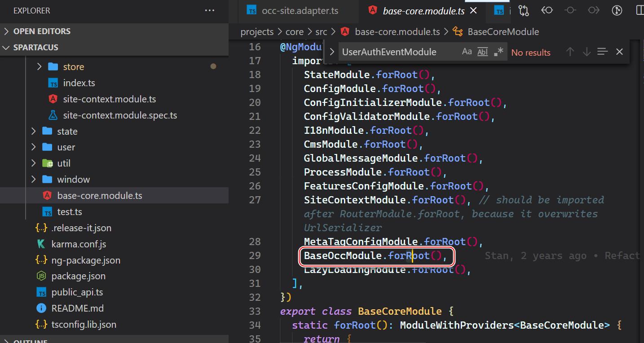Open index.ts in the explorer
The height and width of the screenshot is (343, 644).
coord(79,83)
